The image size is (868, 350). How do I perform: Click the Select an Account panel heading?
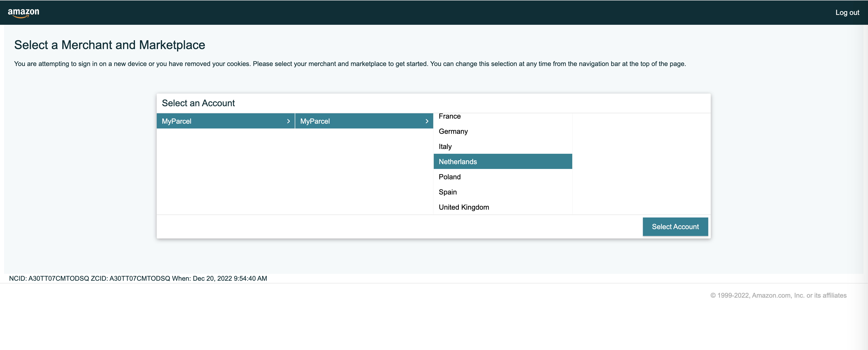pyautogui.click(x=198, y=103)
